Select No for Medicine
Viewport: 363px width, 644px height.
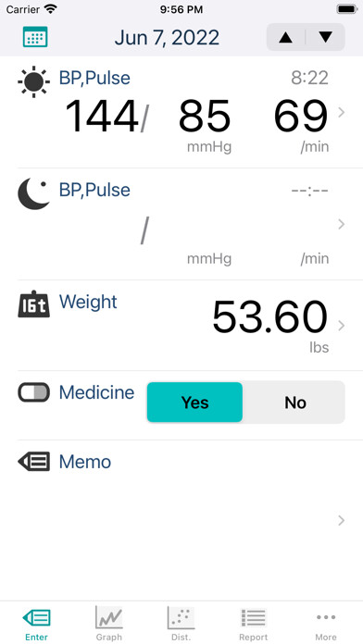tap(295, 402)
